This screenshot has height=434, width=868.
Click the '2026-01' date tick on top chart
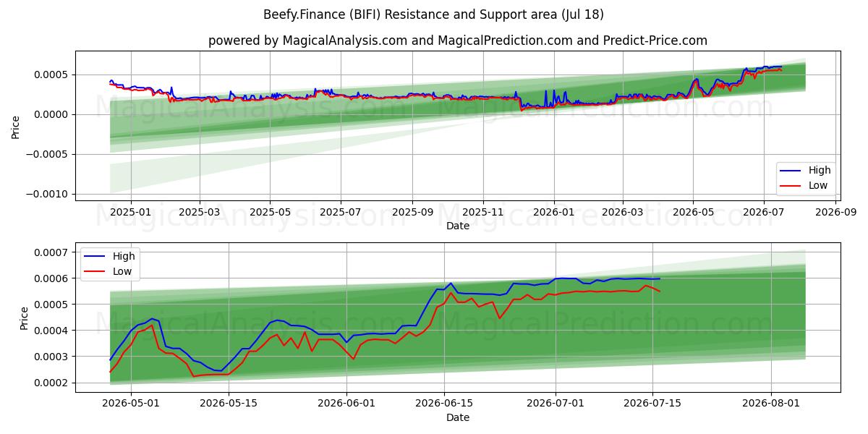(553, 213)
